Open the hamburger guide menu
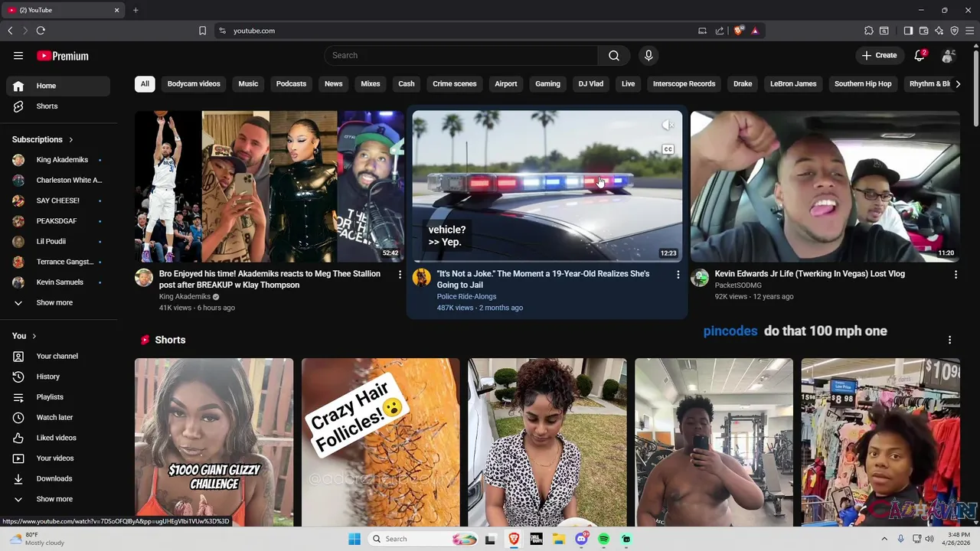Image resolution: width=980 pixels, height=551 pixels. tap(18, 56)
